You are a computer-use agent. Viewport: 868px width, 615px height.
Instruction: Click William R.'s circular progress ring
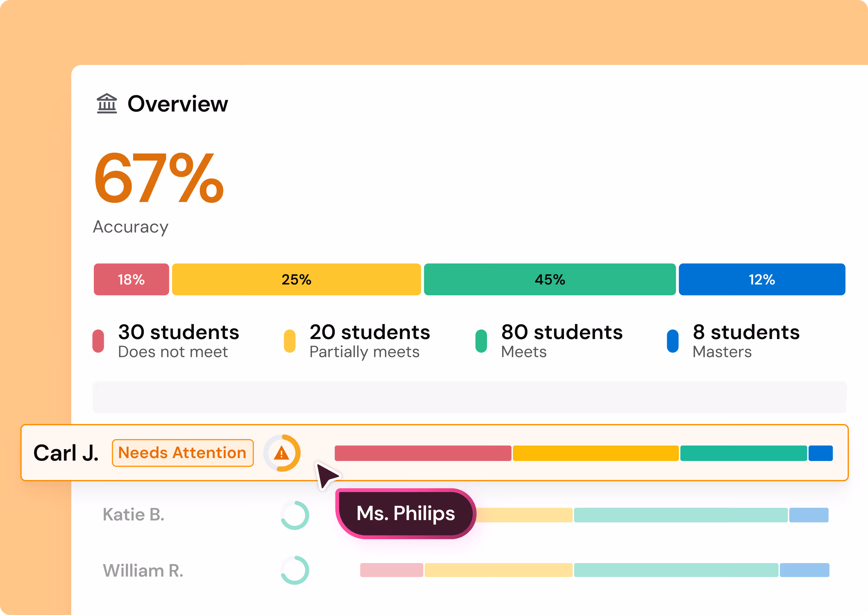click(295, 570)
